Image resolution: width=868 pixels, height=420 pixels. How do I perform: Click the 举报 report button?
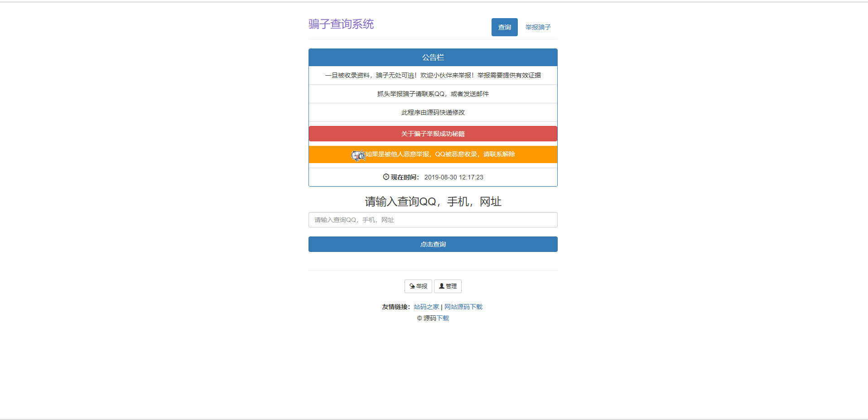[x=418, y=286]
